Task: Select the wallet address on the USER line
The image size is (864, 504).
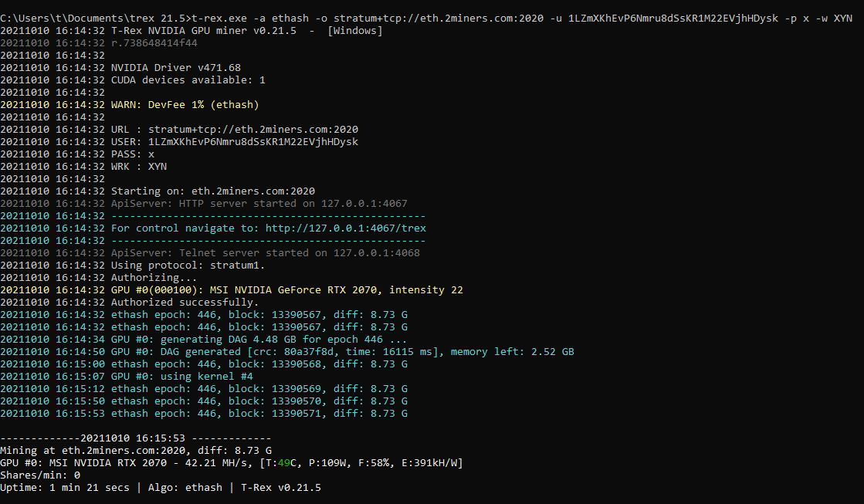Action: tap(252, 142)
